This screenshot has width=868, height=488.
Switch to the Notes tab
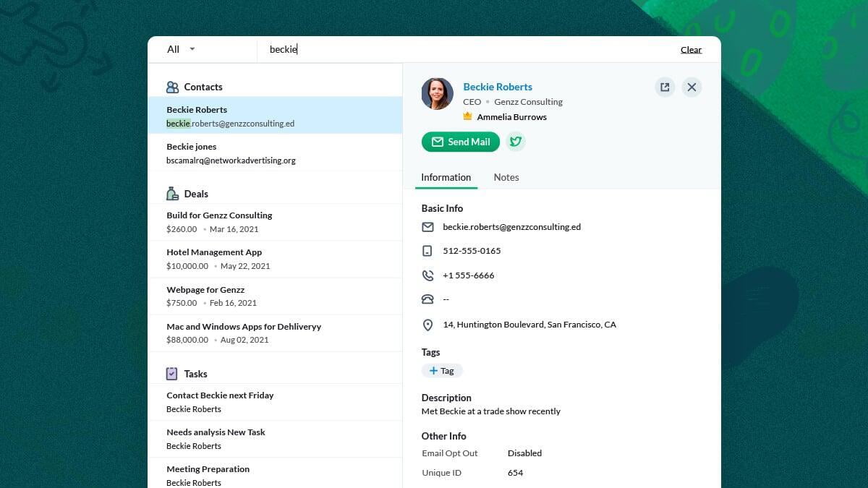tap(506, 177)
